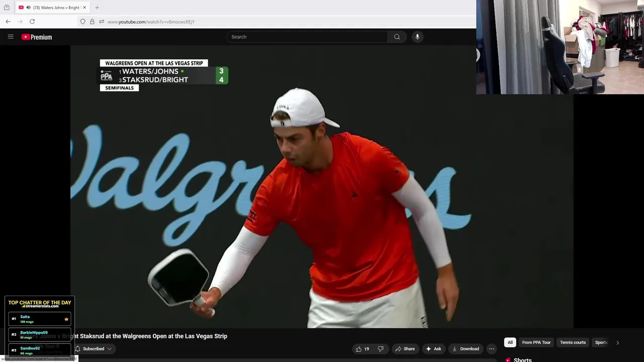Mute the tab using its speaker icon

click(x=28, y=8)
